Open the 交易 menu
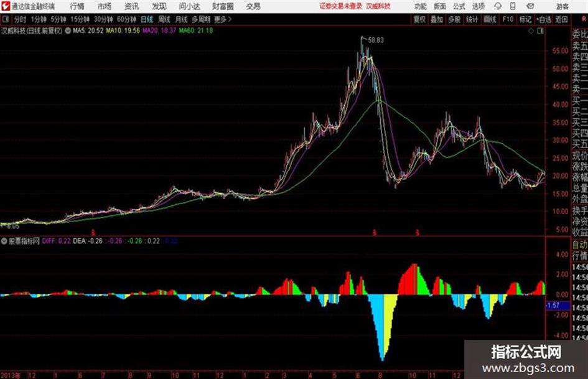 pyautogui.click(x=253, y=6)
